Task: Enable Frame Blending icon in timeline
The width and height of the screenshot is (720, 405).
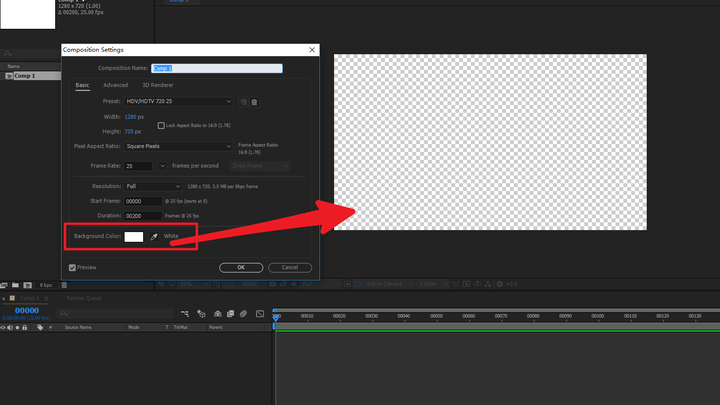Action: [x=231, y=314]
